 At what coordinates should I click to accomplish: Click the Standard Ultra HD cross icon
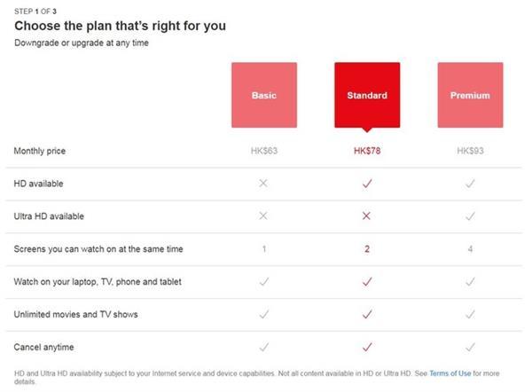pos(367,216)
